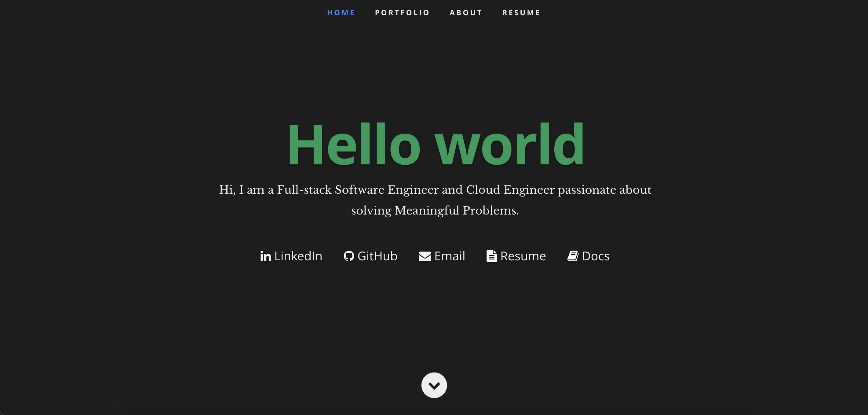Click the circular scroll-down chevron button

pyautogui.click(x=434, y=385)
